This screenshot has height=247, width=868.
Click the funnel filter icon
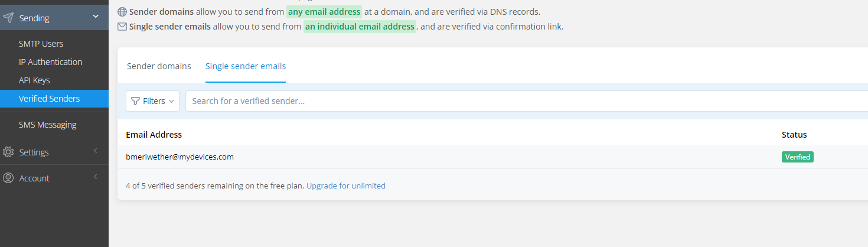[135, 101]
